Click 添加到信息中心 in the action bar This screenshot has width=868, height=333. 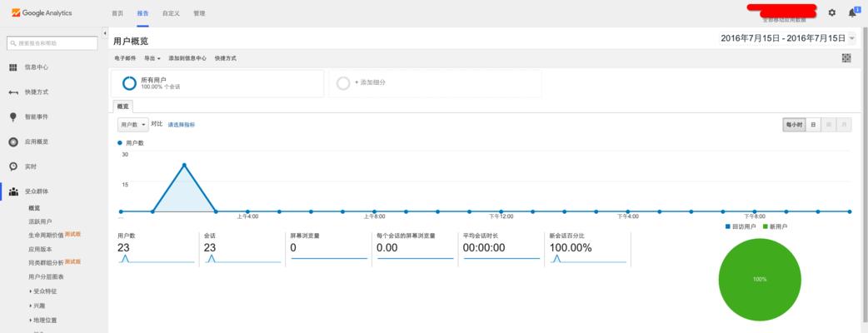(x=187, y=58)
